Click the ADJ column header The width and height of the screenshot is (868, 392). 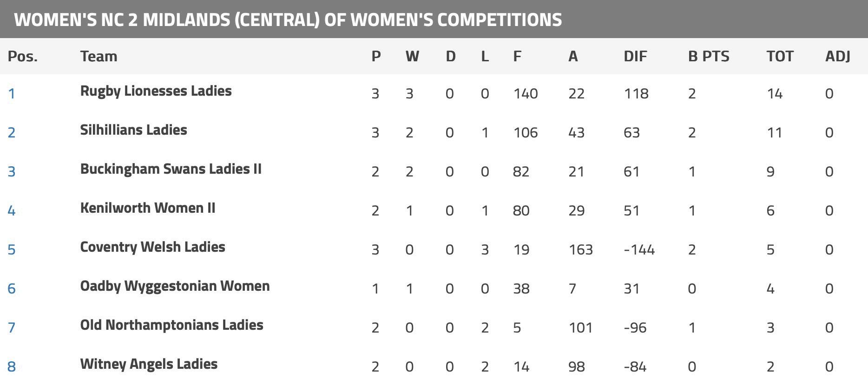838,57
